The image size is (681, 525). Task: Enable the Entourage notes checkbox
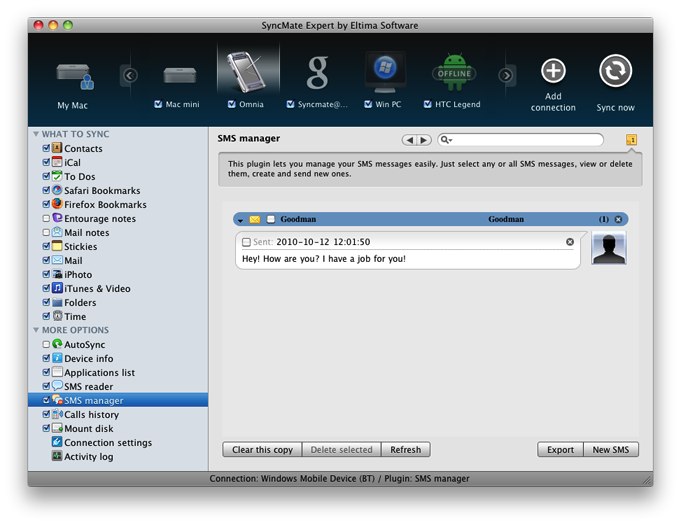click(46, 218)
